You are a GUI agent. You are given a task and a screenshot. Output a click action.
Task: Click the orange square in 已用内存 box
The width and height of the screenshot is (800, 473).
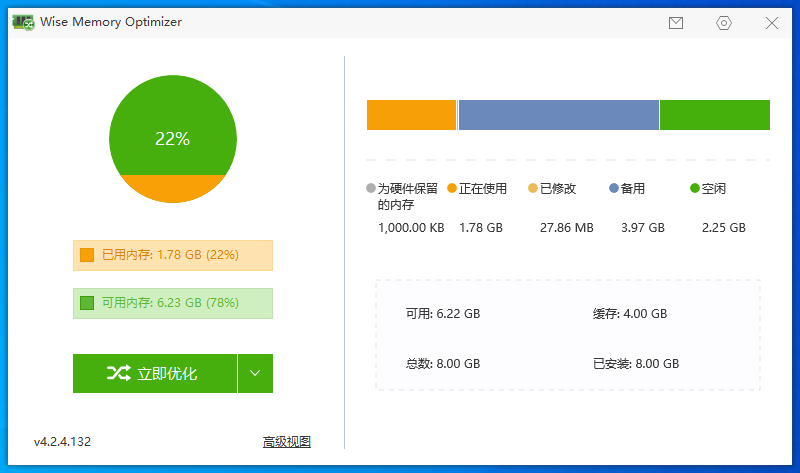87,255
